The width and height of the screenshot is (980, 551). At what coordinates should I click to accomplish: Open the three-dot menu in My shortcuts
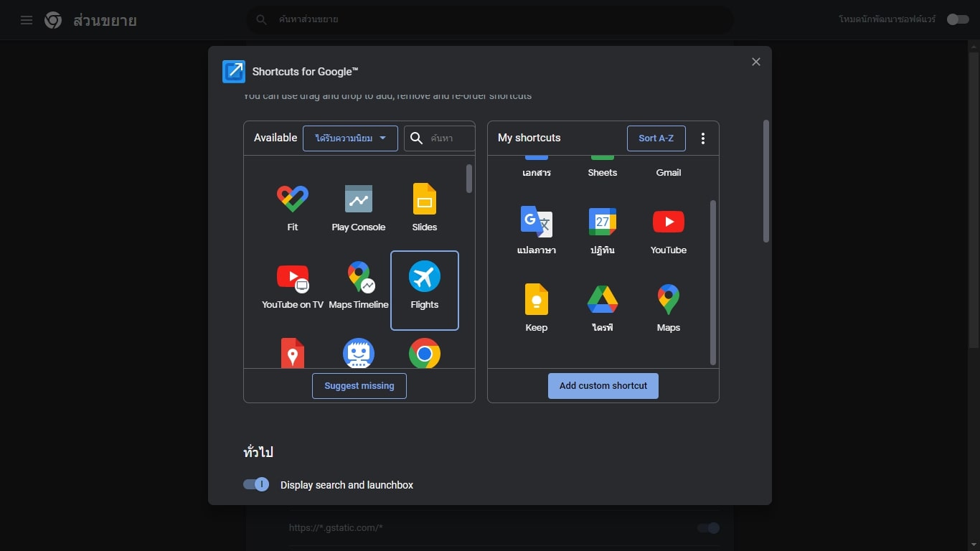pyautogui.click(x=703, y=138)
